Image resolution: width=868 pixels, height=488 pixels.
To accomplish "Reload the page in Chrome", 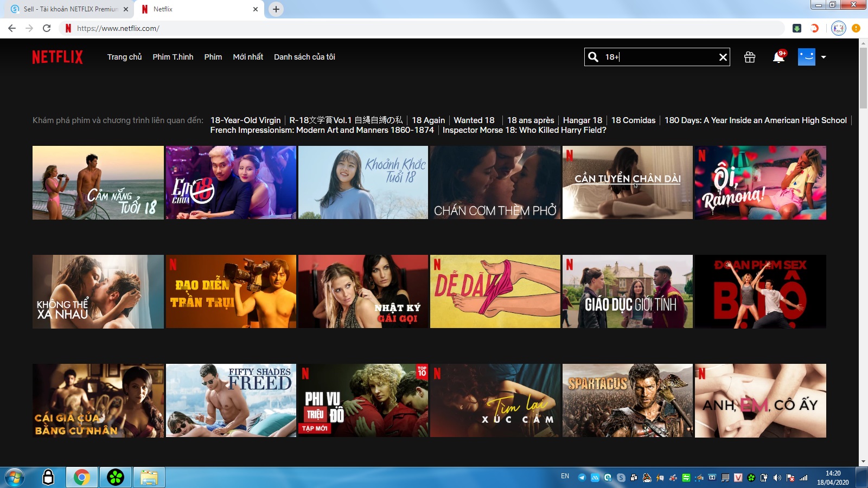I will point(47,28).
